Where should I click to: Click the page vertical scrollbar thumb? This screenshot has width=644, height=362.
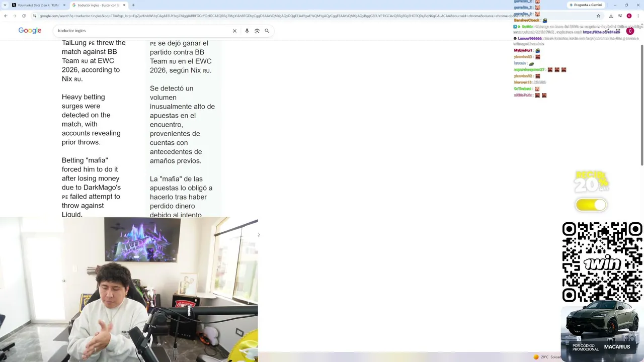tap(641, 105)
